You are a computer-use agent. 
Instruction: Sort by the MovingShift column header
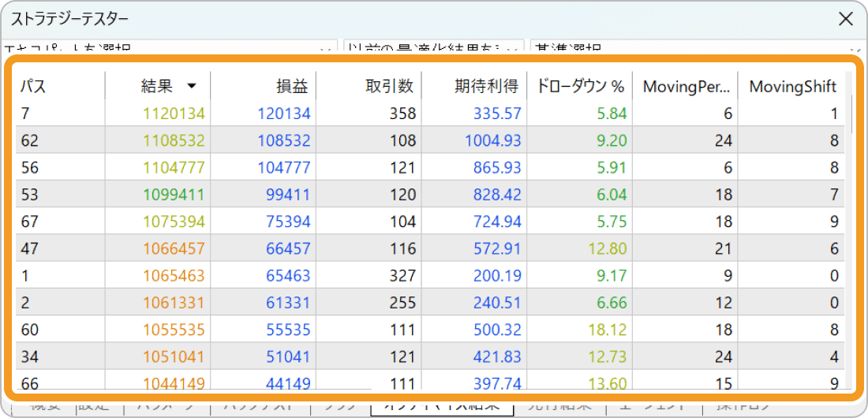pos(792,86)
